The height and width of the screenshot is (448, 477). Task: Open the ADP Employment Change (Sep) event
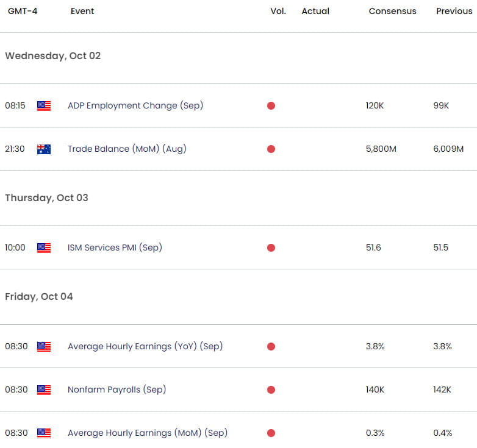(x=135, y=106)
